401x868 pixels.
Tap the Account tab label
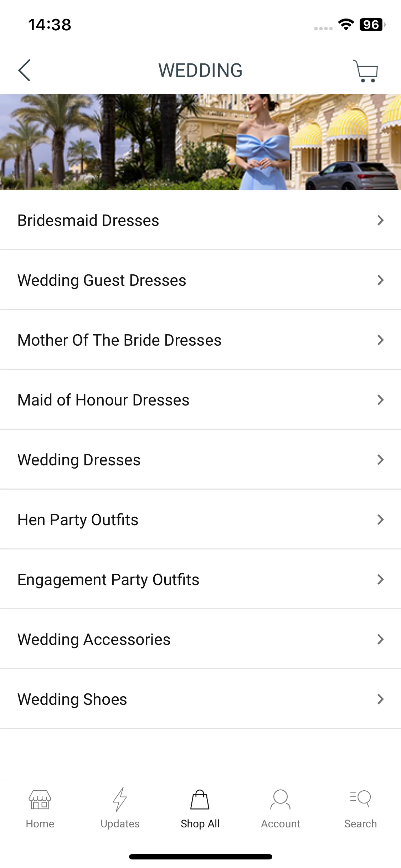click(x=281, y=824)
